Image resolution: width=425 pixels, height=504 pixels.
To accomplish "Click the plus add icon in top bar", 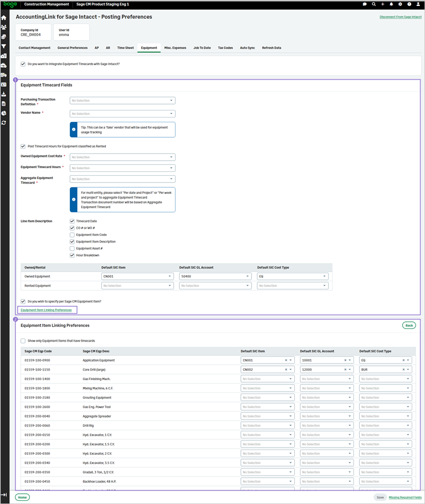I will (x=383, y=4).
